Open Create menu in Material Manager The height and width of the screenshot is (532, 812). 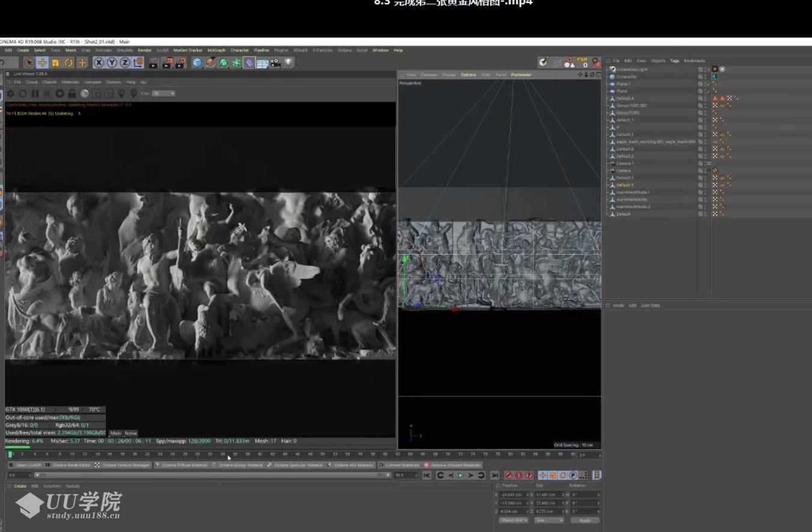20,486
